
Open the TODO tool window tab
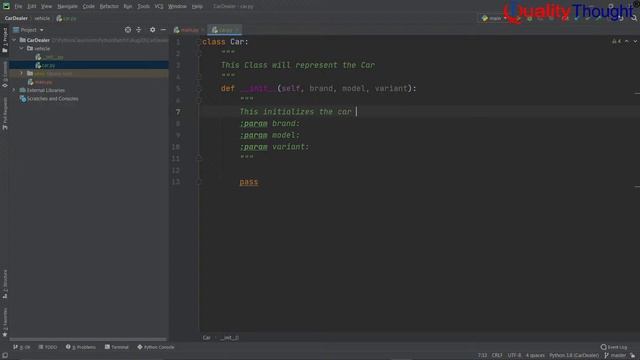click(x=48, y=347)
